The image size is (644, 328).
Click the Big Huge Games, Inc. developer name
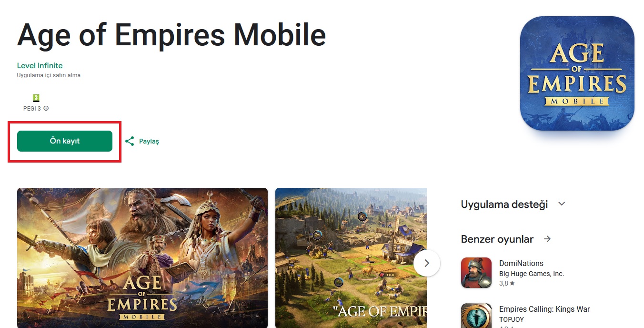click(532, 274)
